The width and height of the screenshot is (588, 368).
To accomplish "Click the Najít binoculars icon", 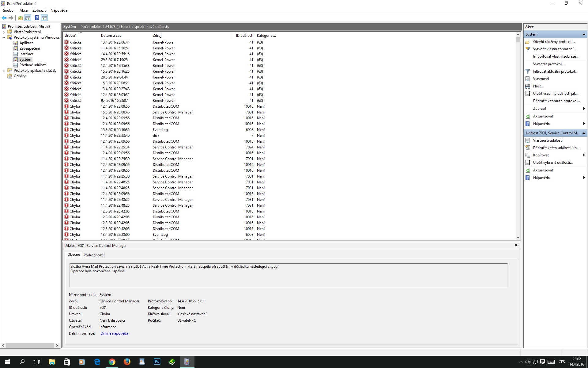I will click(x=528, y=86).
